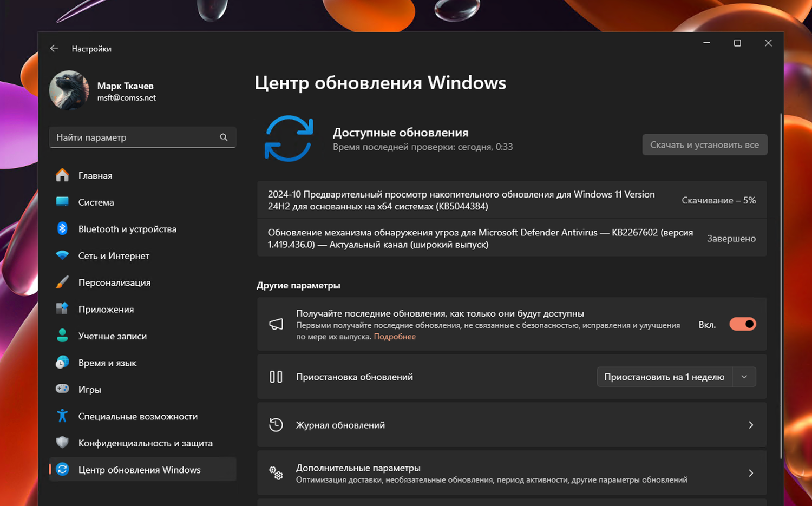Click the back arrow in Настройки header
The width and height of the screenshot is (812, 506).
pyautogui.click(x=54, y=49)
